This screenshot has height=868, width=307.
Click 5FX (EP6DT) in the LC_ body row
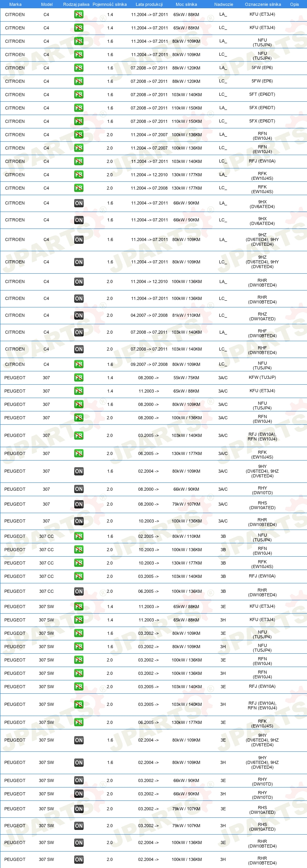pyautogui.click(x=262, y=121)
